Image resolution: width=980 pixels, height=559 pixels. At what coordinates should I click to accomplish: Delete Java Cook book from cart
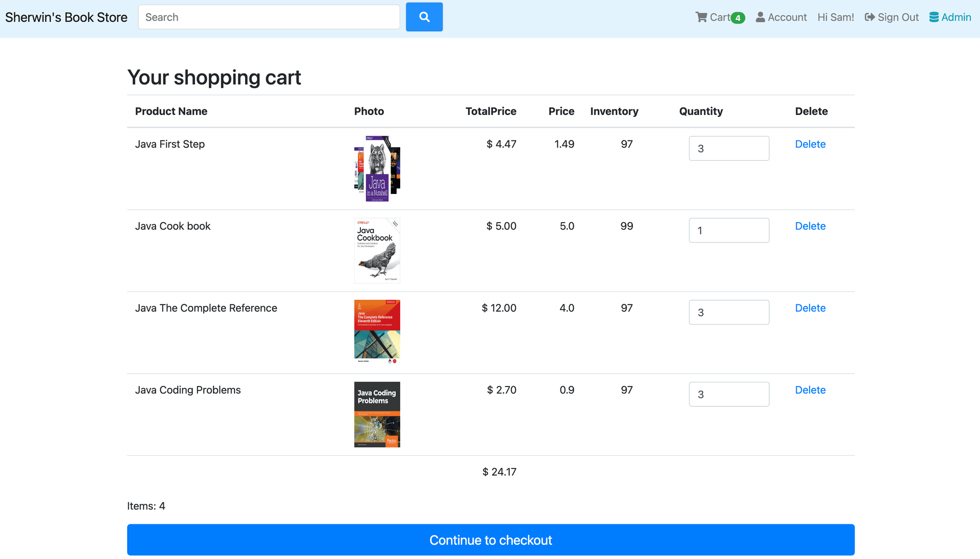coord(810,226)
